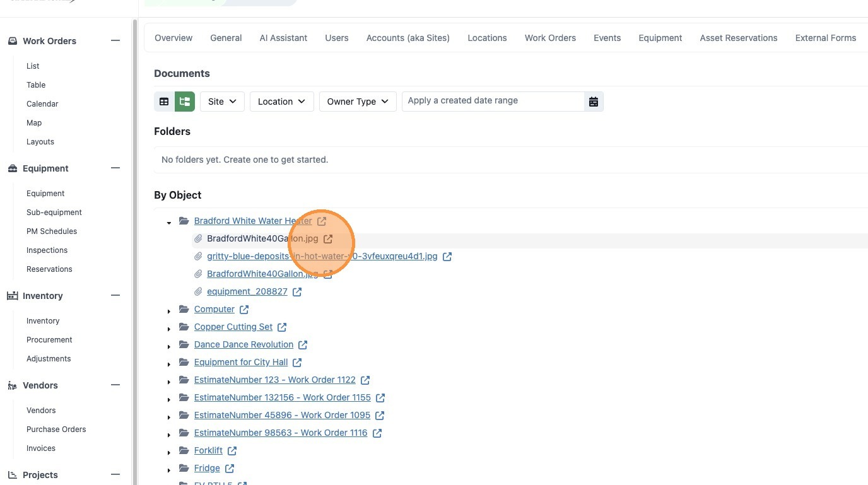Open the Owner Type filter dropdown
868x485 pixels.
pyautogui.click(x=358, y=102)
